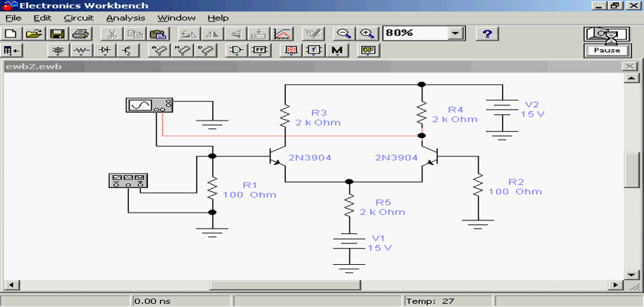Select the R2 100 Ohm label
Screen dimensions: 644x307
point(514,187)
